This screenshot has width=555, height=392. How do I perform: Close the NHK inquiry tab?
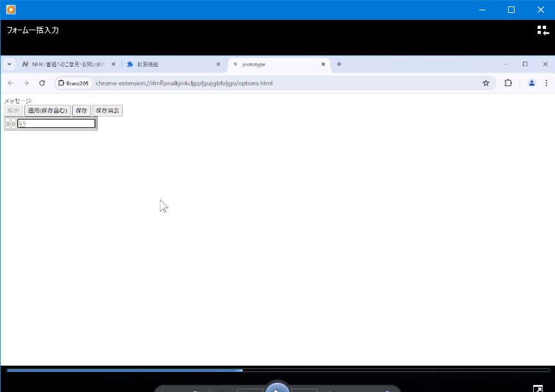113,64
